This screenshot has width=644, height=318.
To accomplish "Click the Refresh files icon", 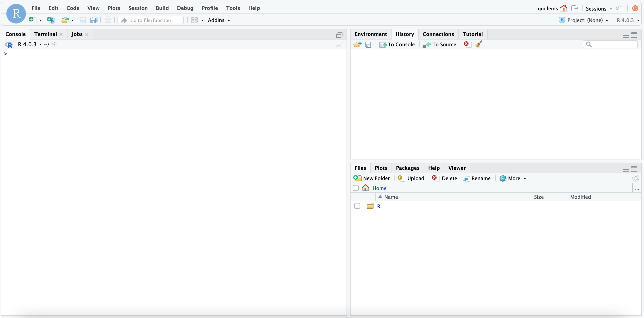I will pos(636,178).
